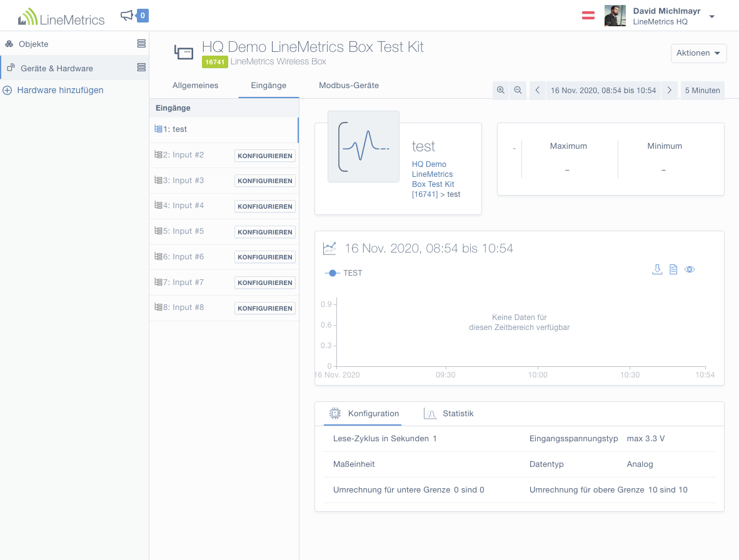Expand the user account dropdown arrow
The width and height of the screenshot is (739, 560).
[712, 16]
